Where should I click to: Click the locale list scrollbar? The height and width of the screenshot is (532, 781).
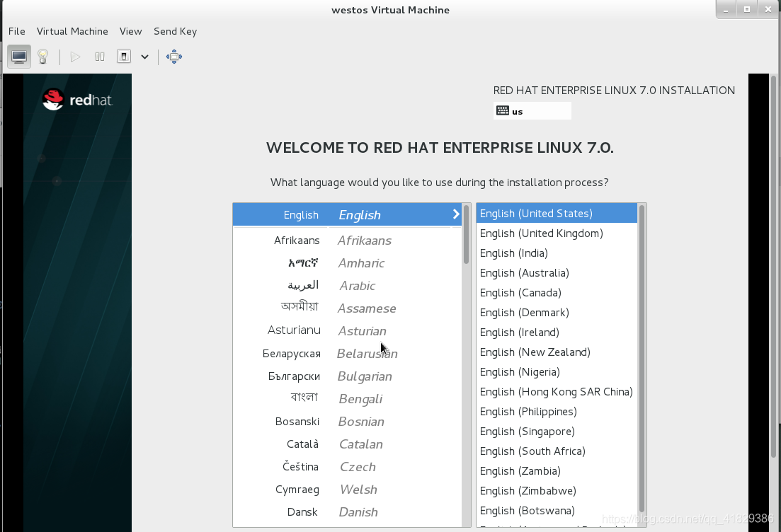(642, 358)
